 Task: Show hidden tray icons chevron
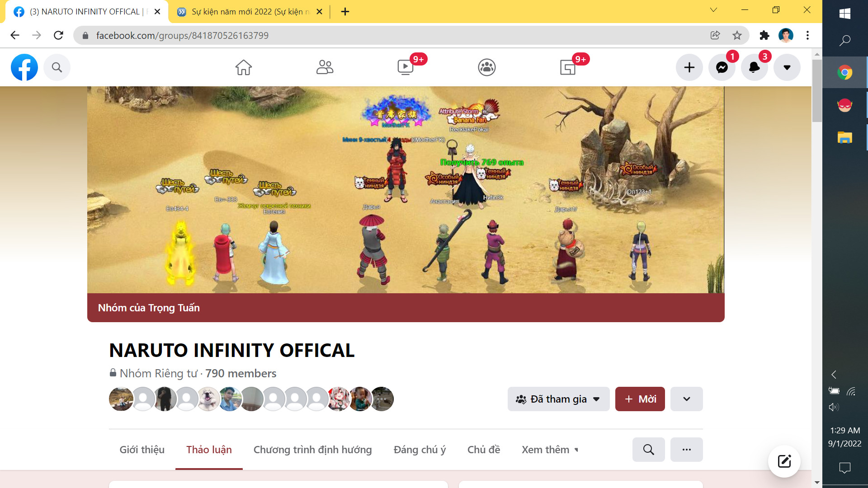click(x=834, y=375)
